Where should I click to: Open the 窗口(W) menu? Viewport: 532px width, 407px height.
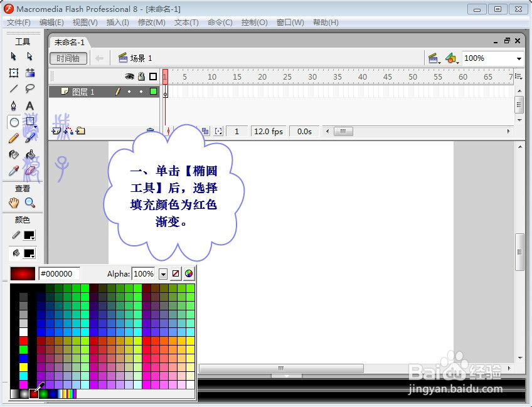[290, 23]
